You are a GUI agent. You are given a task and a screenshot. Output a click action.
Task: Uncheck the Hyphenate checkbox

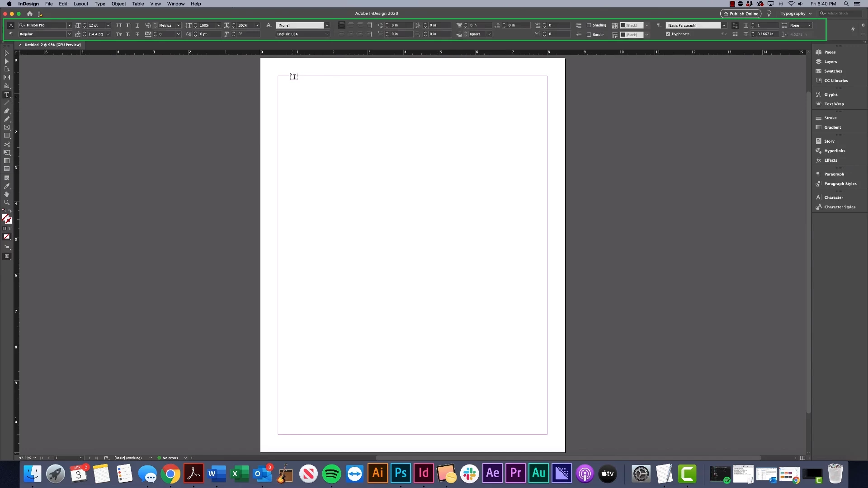pos(668,34)
